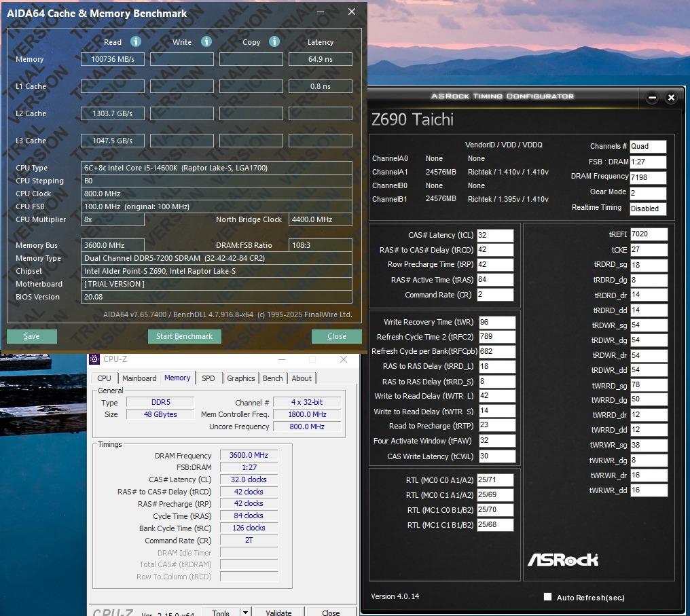Click the ASRock logo
The height and width of the screenshot is (616, 690).
pos(563,560)
